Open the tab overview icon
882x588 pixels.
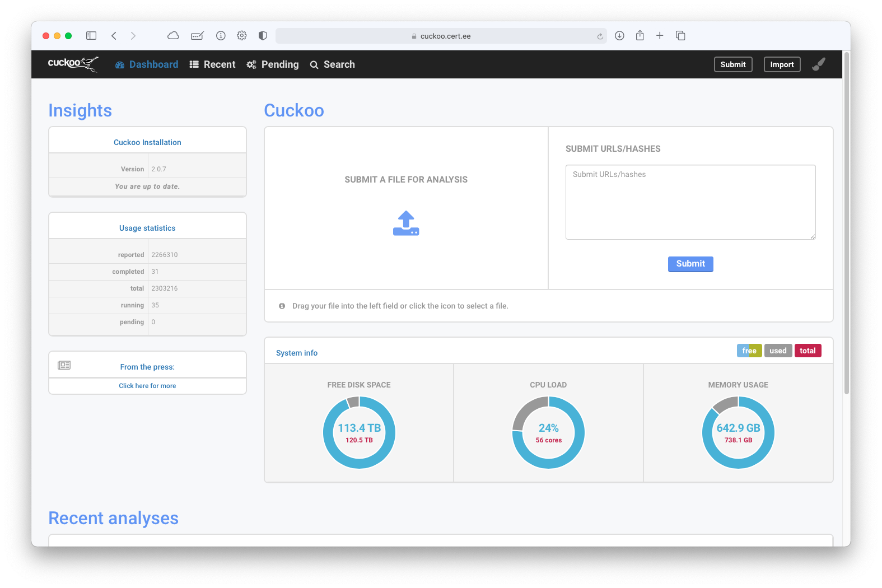pyautogui.click(x=680, y=36)
